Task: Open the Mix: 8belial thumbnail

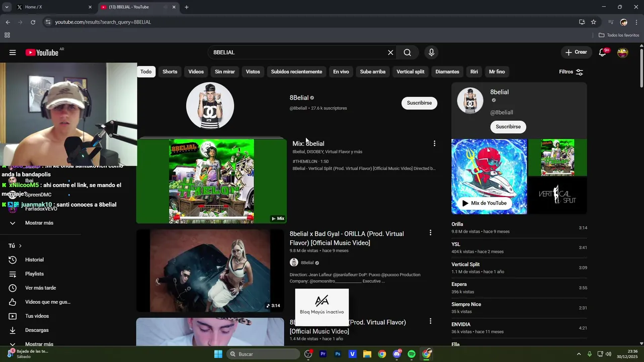Action: [211, 181]
